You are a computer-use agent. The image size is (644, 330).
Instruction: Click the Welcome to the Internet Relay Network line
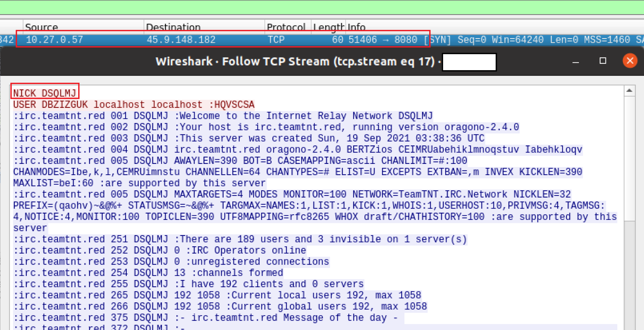(x=223, y=116)
